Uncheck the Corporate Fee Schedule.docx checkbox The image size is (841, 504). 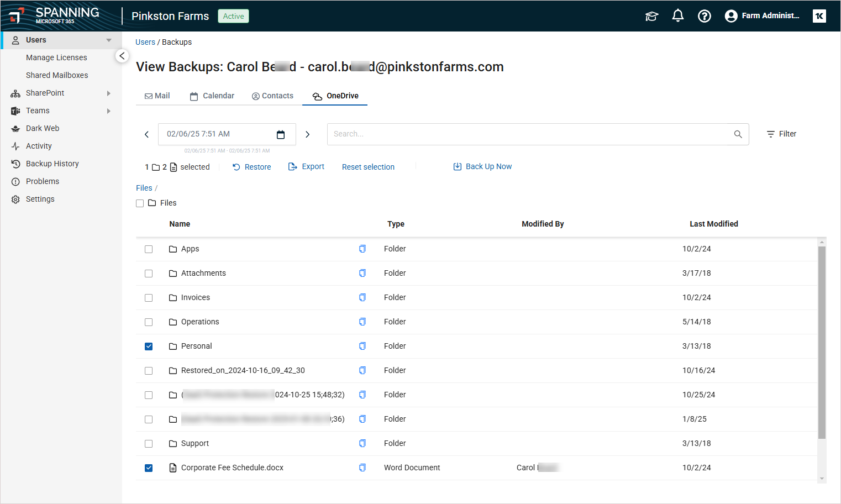pyautogui.click(x=149, y=468)
